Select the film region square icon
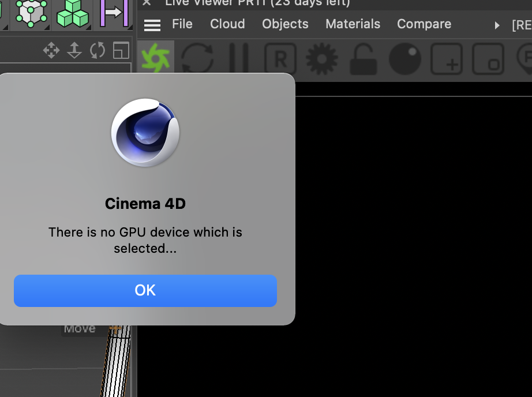This screenshot has height=397, width=532. 488,59
